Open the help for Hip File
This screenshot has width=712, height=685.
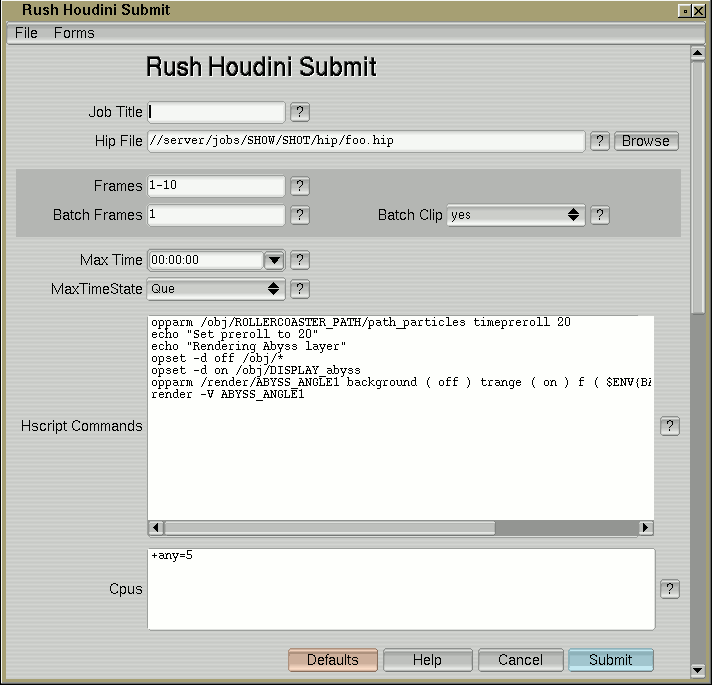tap(599, 141)
